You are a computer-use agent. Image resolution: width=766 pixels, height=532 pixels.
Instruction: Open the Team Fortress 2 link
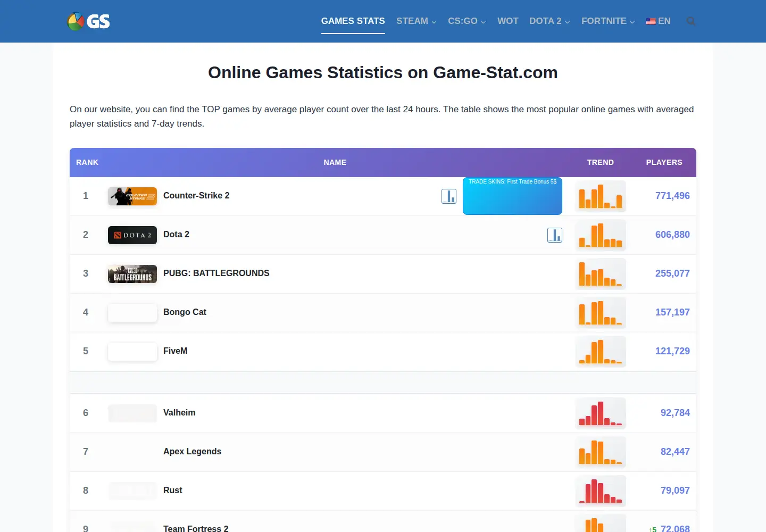coord(196,528)
